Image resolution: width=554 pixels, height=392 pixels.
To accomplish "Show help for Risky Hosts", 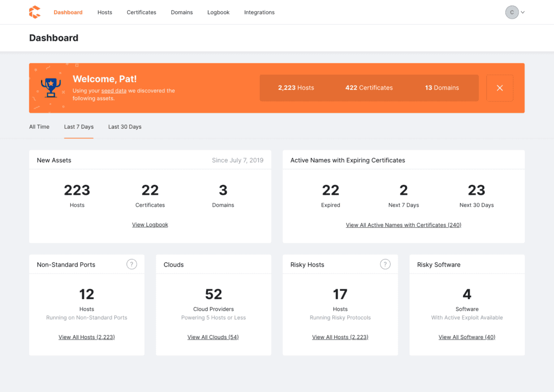I will pos(385,264).
